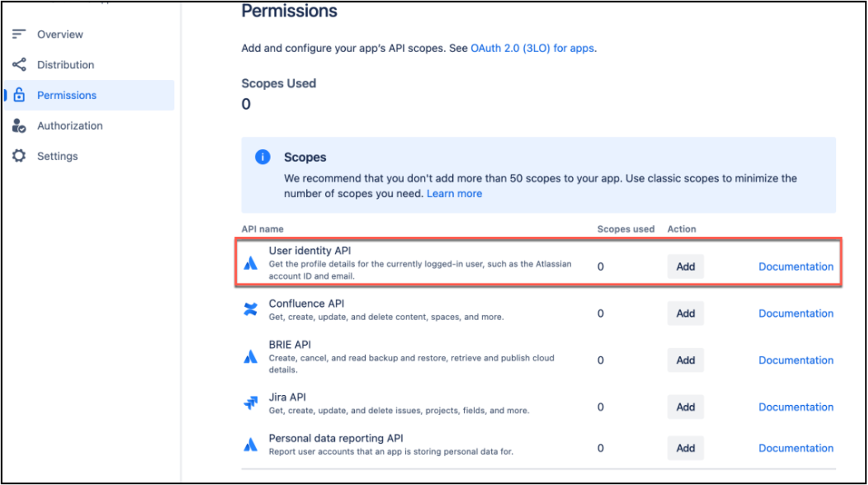The image size is (868, 485).
Task: Open the Authorization menu item
Action: tap(70, 126)
